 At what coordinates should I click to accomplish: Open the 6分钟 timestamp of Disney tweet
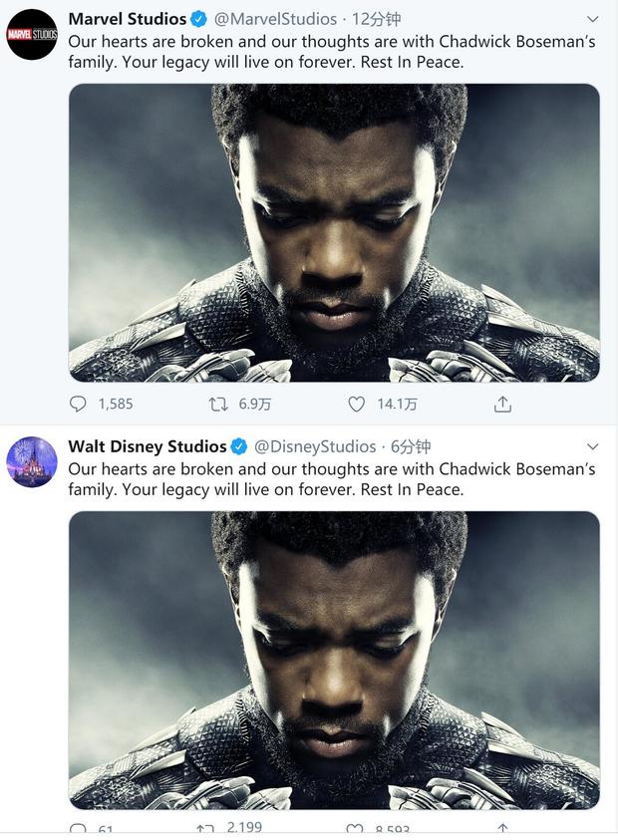point(411,446)
